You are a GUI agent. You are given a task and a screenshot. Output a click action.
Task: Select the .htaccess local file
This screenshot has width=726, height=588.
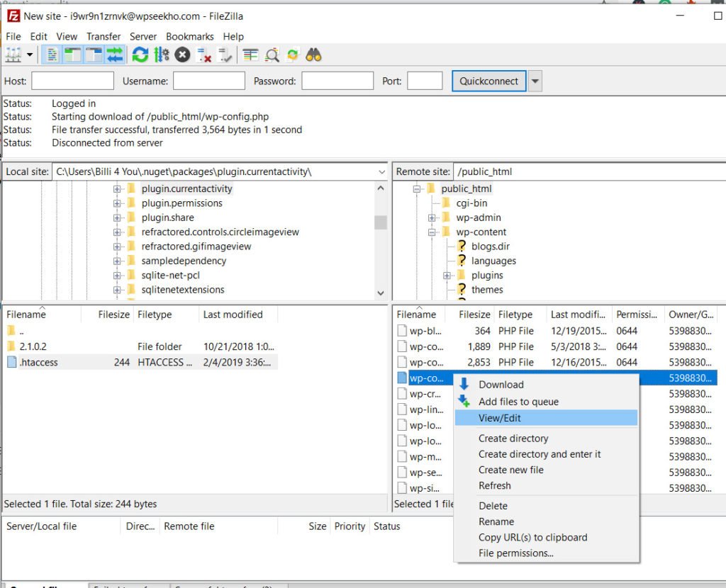click(141, 362)
